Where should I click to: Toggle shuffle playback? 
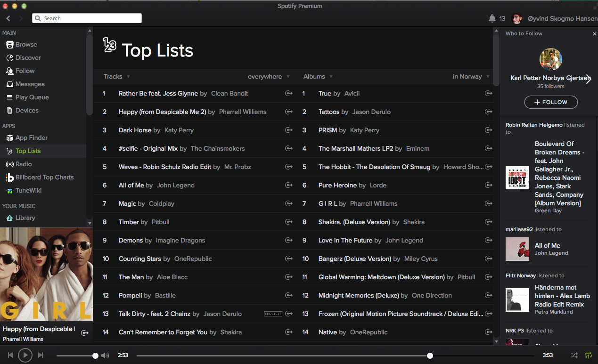click(x=574, y=355)
